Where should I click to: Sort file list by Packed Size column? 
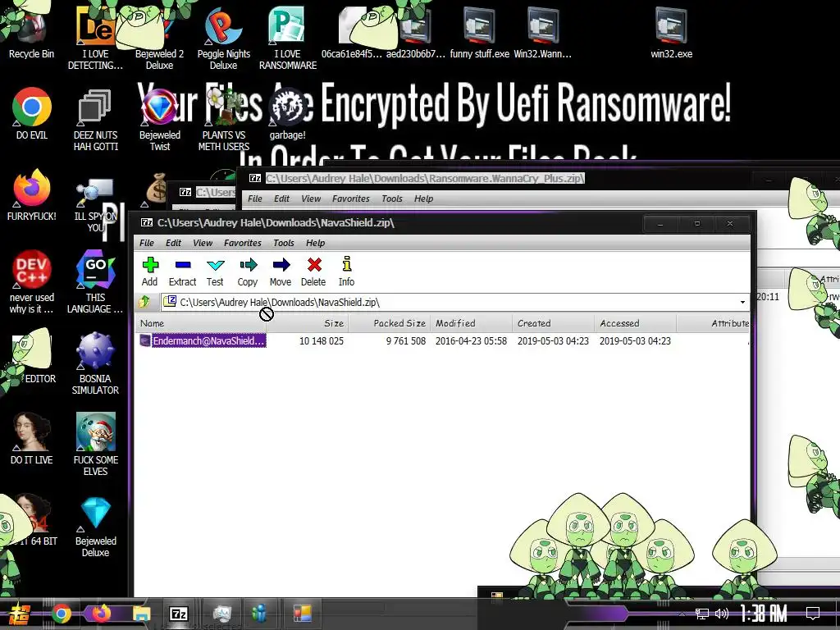click(x=390, y=323)
